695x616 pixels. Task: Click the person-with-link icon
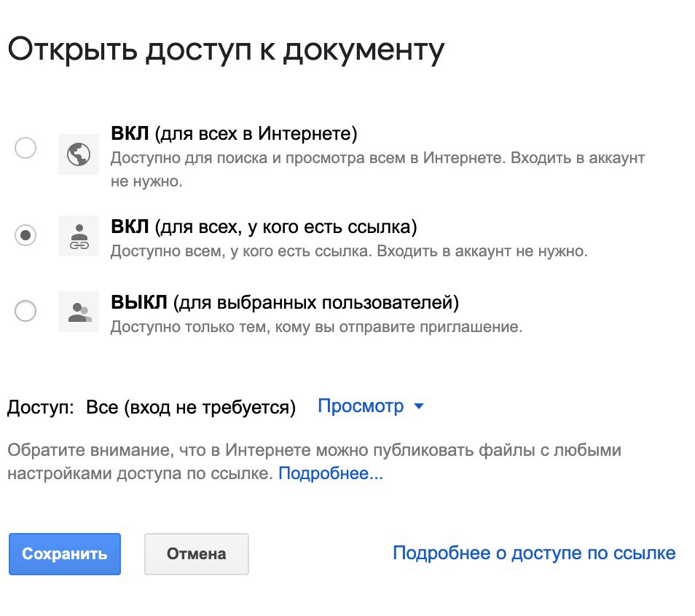coord(78,236)
